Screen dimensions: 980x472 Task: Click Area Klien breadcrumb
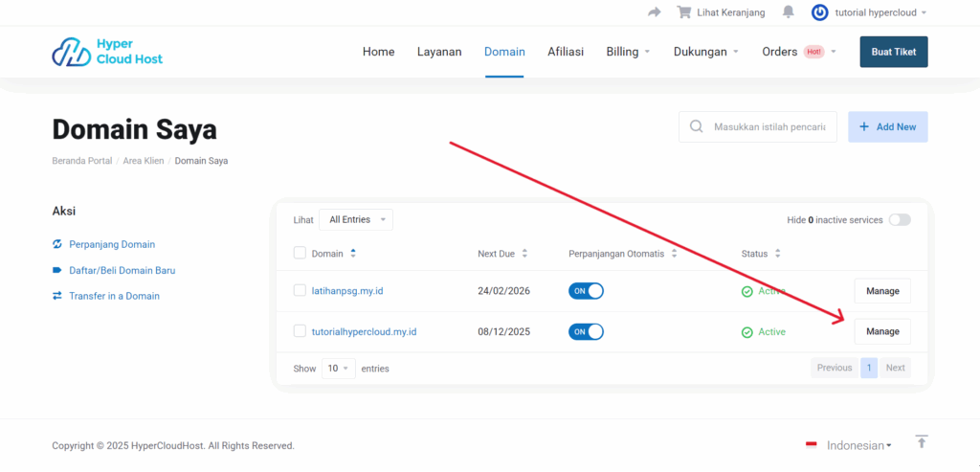(x=144, y=161)
